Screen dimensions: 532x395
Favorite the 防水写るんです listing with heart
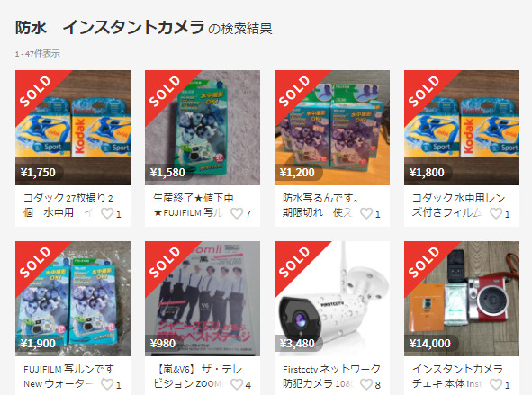(x=366, y=213)
